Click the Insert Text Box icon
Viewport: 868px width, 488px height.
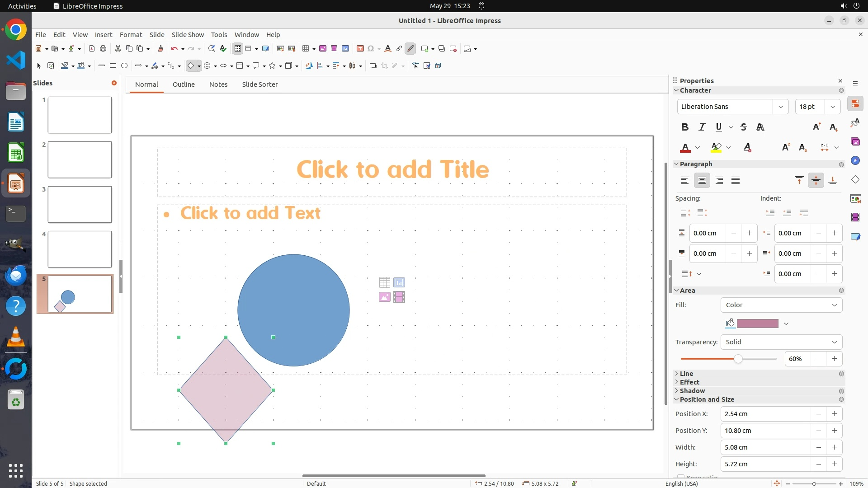[x=360, y=49]
